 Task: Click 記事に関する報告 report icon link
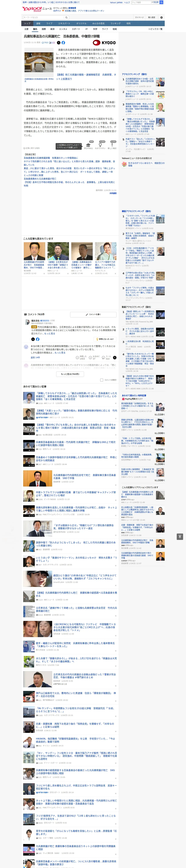click(x=31, y=148)
